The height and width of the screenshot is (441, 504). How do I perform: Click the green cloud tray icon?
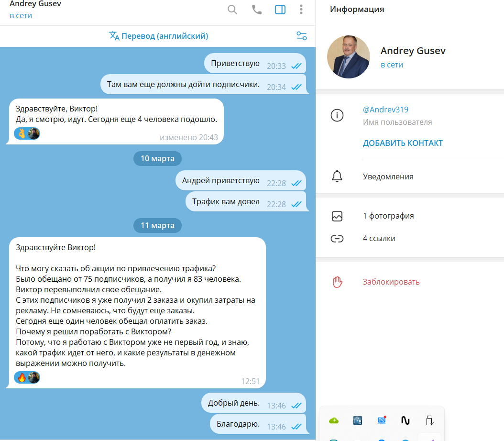tap(334, 420)
